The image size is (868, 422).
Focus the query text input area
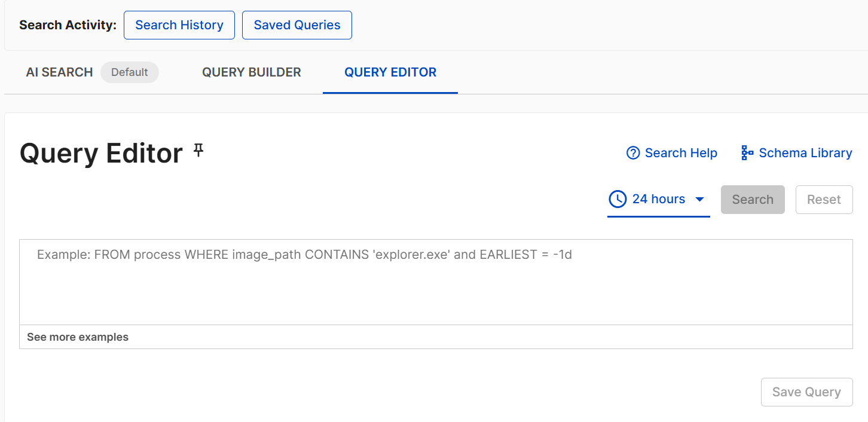(x=436, y=282)
